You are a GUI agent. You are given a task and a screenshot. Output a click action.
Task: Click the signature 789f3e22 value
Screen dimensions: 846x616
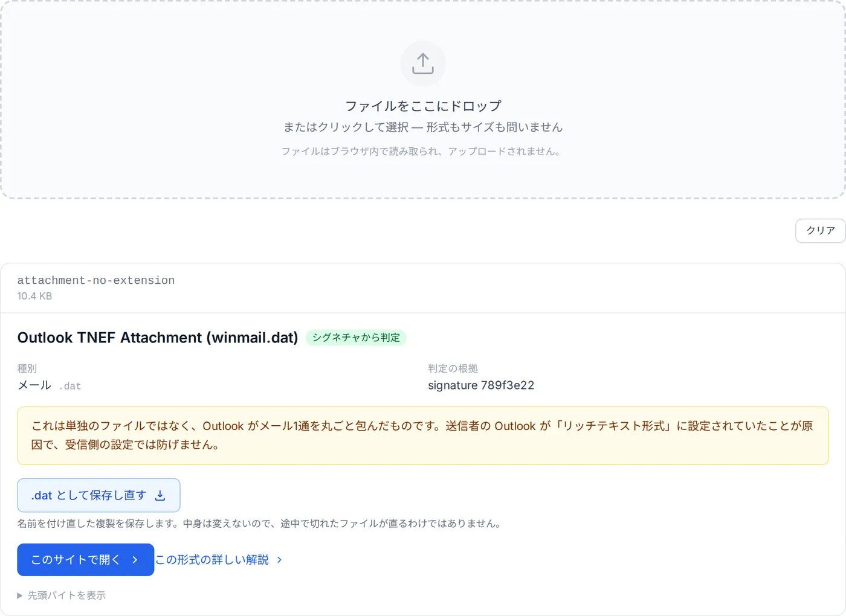coord(481,385)
